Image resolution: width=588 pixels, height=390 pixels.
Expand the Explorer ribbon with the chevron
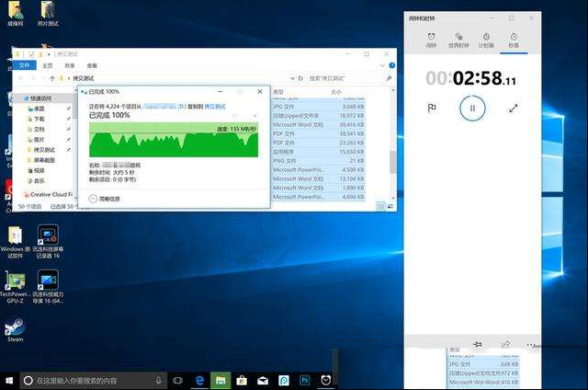382,65
